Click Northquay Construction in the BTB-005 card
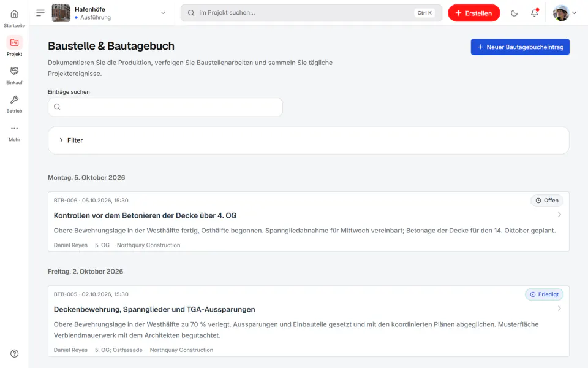This screenshot has height=368, width=588. pyautogui.click(x=181, y=350)
